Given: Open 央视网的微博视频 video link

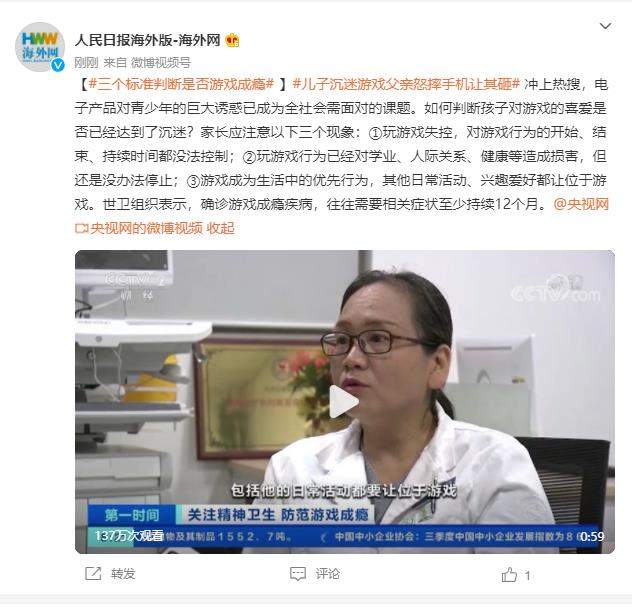Looking at the screenshot, I should (x=146, y=229).
